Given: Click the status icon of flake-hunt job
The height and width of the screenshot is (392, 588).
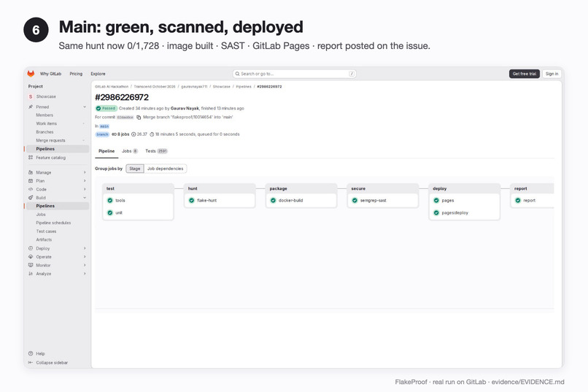Looking at the screenshot, I should point(192,200).
